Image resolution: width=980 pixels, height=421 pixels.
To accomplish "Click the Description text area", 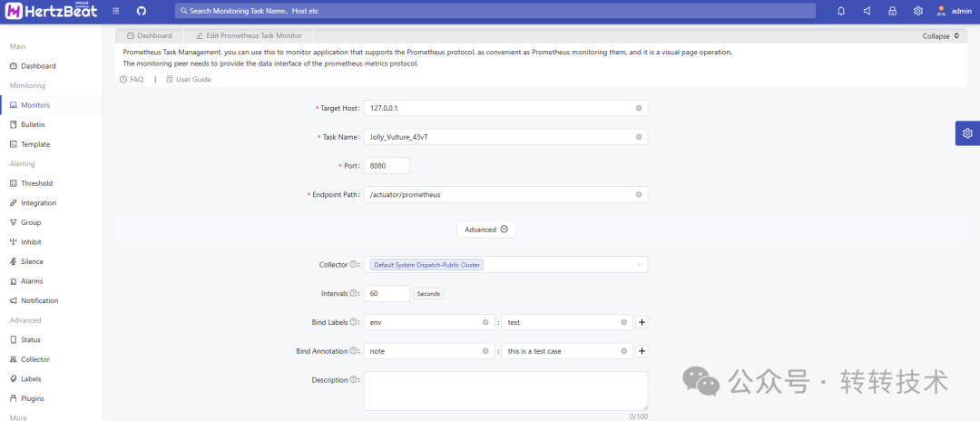I will click(x=505, y=391).
